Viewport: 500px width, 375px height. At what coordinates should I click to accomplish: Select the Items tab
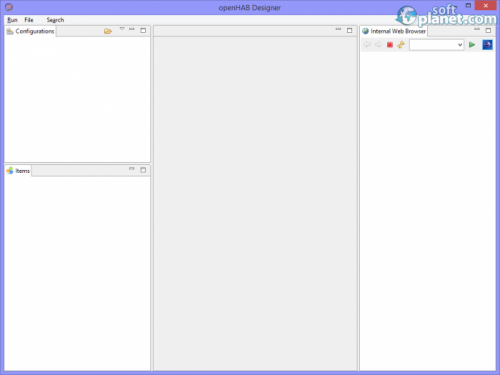(18, 171)
